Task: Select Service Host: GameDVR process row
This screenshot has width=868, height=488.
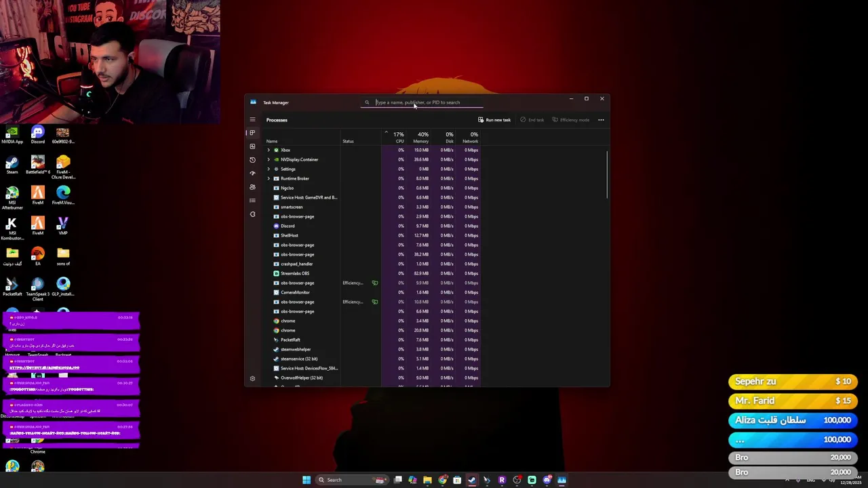Action: click(372, 197)
